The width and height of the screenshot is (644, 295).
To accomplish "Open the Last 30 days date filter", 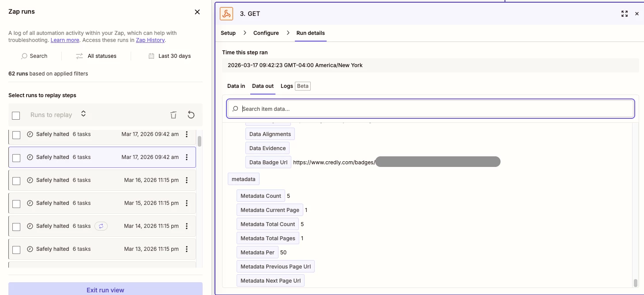I will click(169, 56).
